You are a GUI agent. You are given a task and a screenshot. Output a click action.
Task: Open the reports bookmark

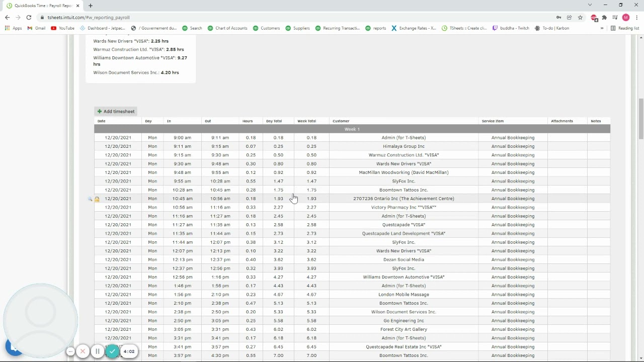376,28
